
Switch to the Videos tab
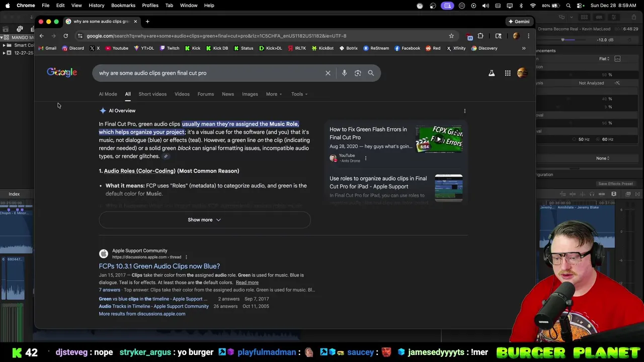pos(182,94)
